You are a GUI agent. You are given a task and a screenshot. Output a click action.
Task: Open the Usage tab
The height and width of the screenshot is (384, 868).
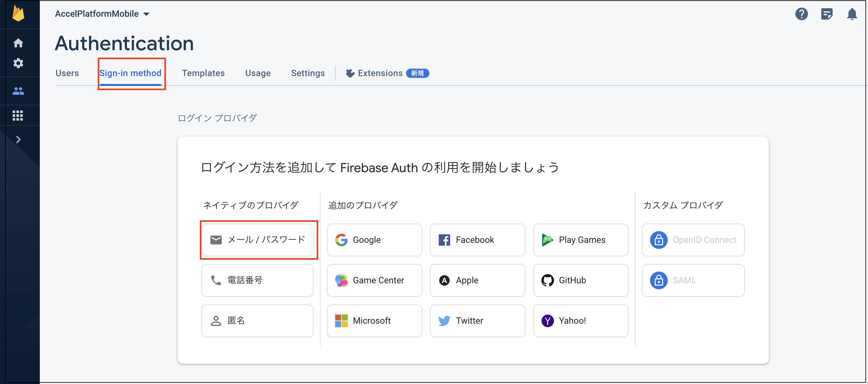[x=258, y=73]
